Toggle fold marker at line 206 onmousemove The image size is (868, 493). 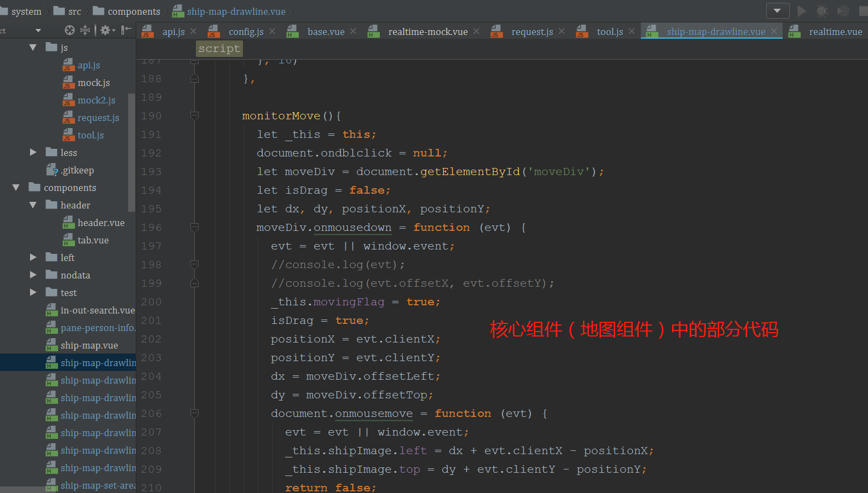click(x=194, y=414)
